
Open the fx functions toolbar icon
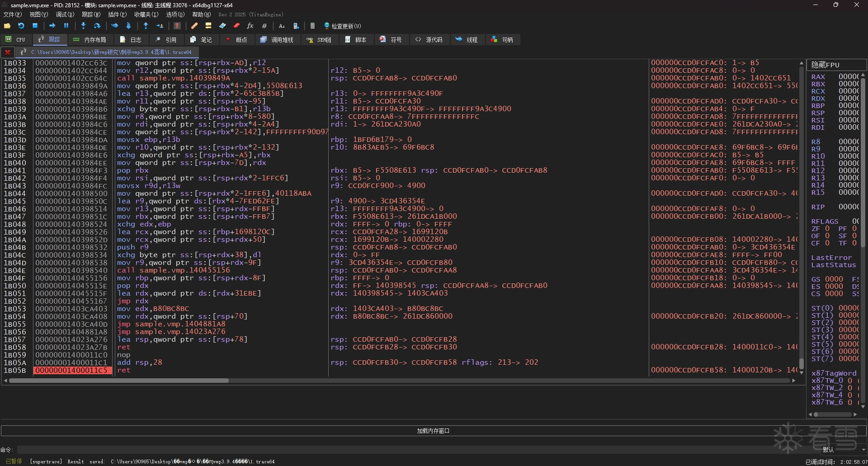tap(250, 26)
